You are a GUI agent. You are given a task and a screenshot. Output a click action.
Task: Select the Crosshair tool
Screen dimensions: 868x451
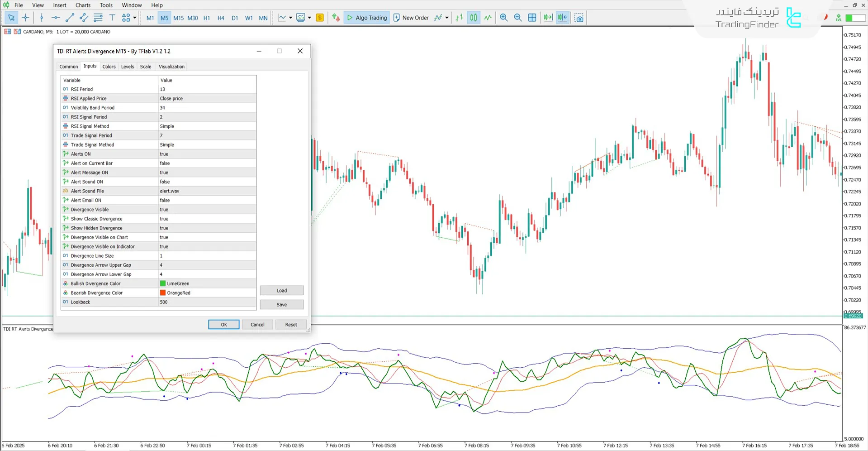coord(25,18)
